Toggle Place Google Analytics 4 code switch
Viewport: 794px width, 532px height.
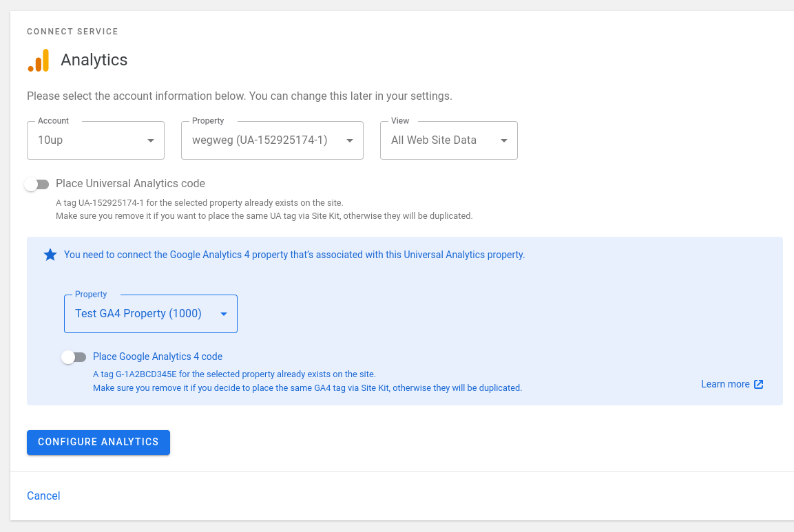[74, 357]
